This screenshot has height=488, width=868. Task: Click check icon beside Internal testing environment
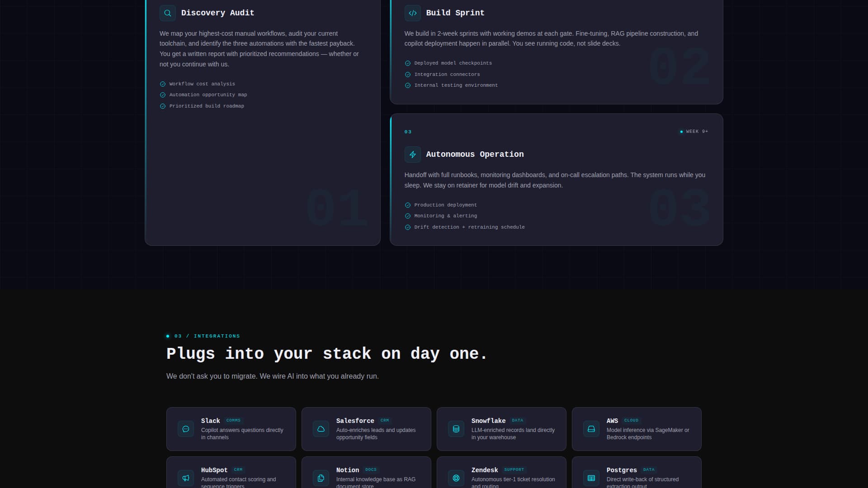pyautogui.click(x=408, y=85)
